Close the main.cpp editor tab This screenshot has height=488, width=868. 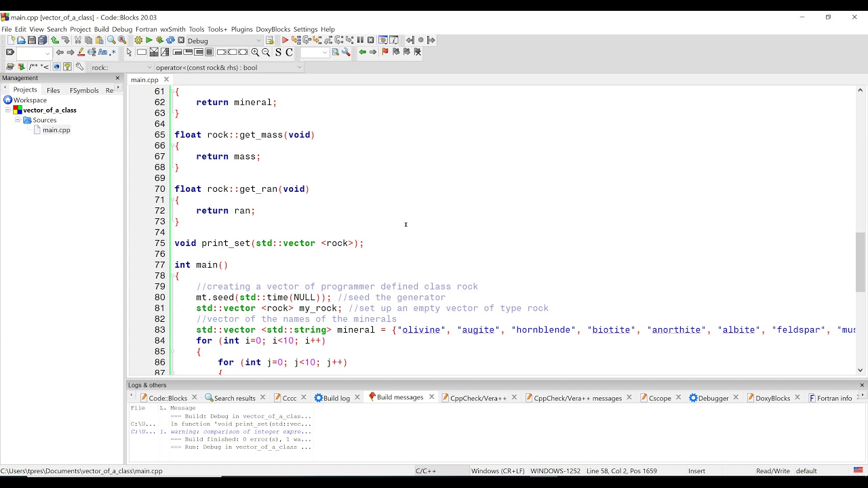point(166,79)
